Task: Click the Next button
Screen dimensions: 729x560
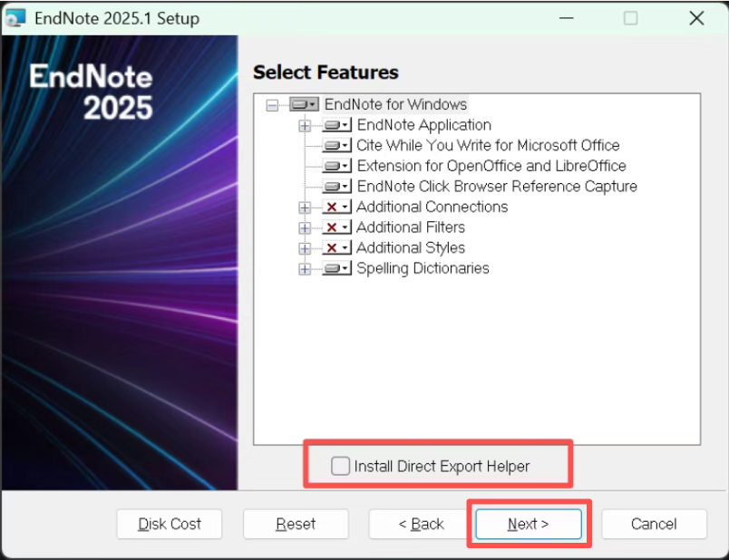Action: tap(528, 524)
